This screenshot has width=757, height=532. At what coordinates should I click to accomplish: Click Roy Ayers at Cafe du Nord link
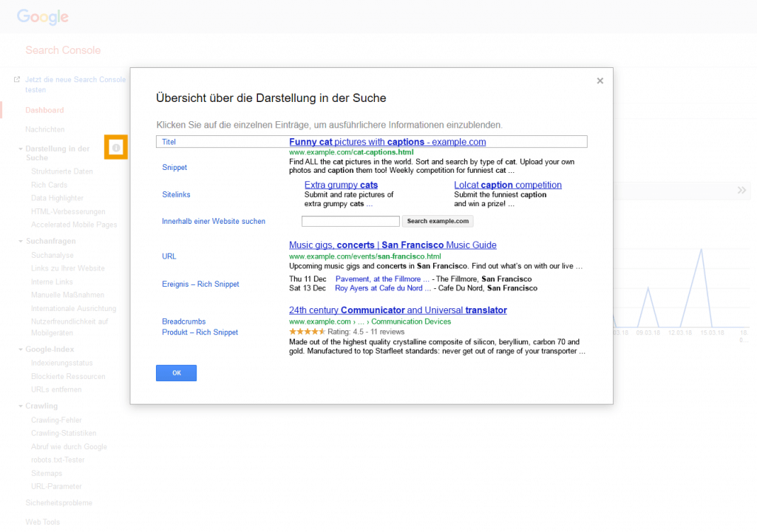383,288
